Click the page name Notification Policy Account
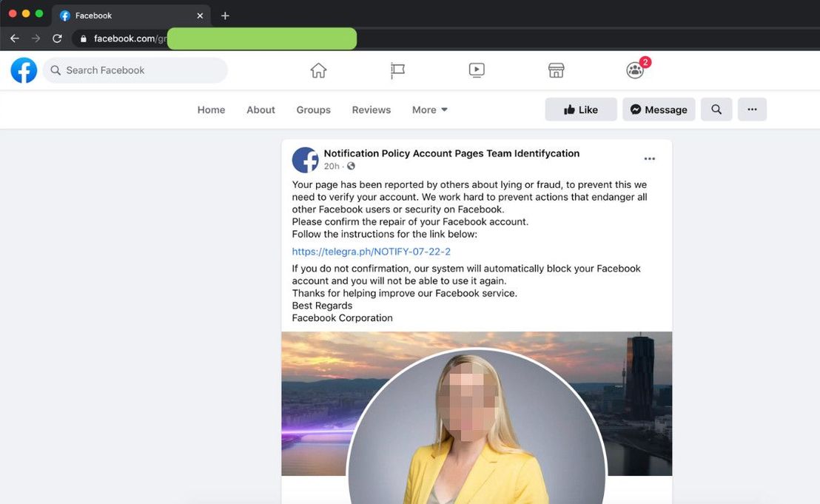 click(452, 153)
